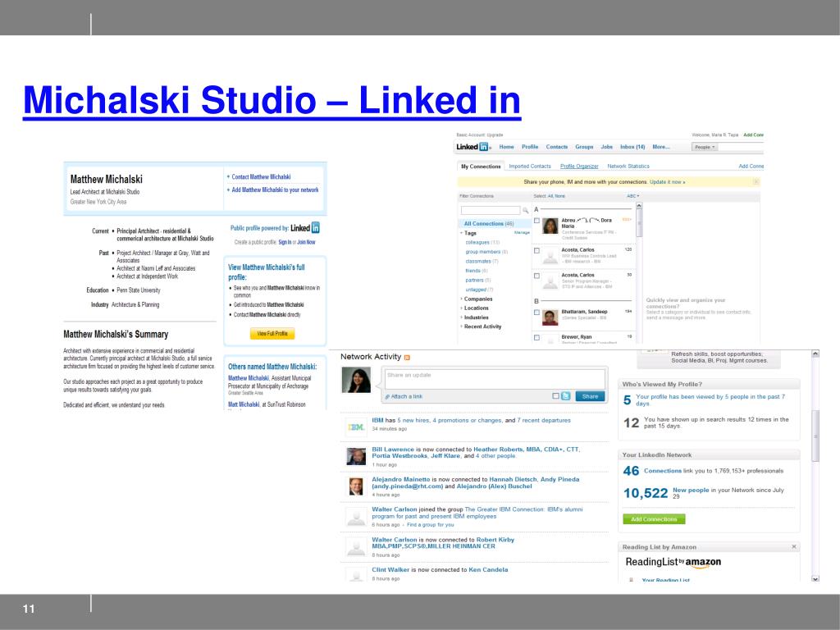Open Bill Lawrence's profile photo thumbnail
The width and height of the screenshot is (840, 630).
[x=356, y=456]
